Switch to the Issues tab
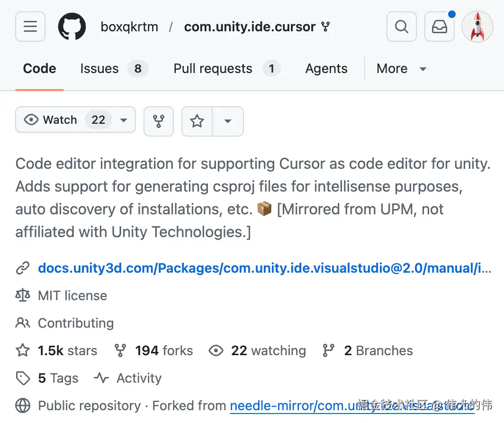The width and height of the screenshot is (504, 423). click(x=99, y=69)
